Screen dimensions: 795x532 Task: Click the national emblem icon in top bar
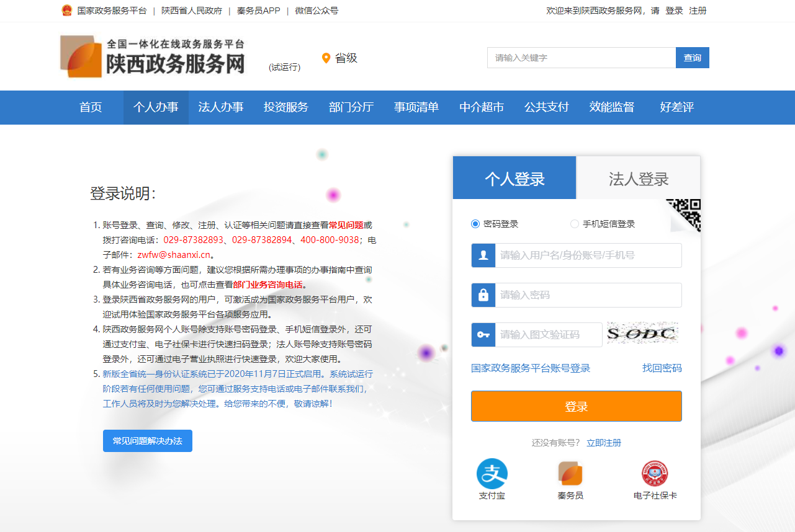pos(67,11)
